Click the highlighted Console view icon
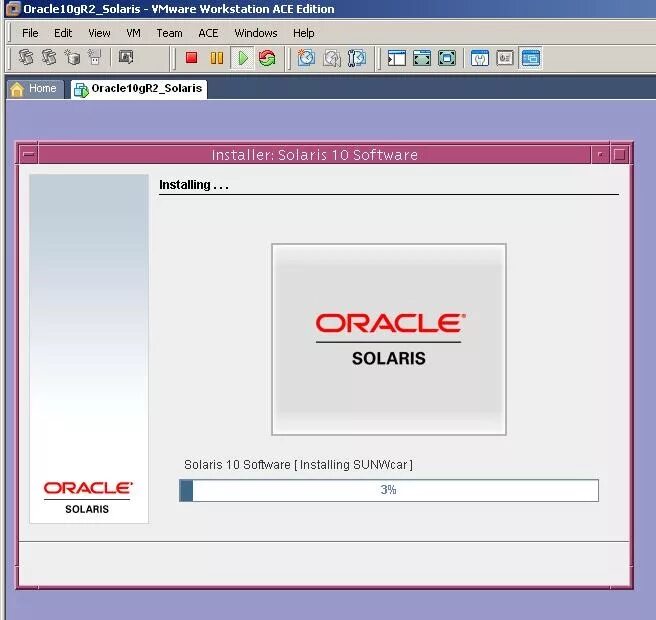656x620 pixels. coord(530,58)
